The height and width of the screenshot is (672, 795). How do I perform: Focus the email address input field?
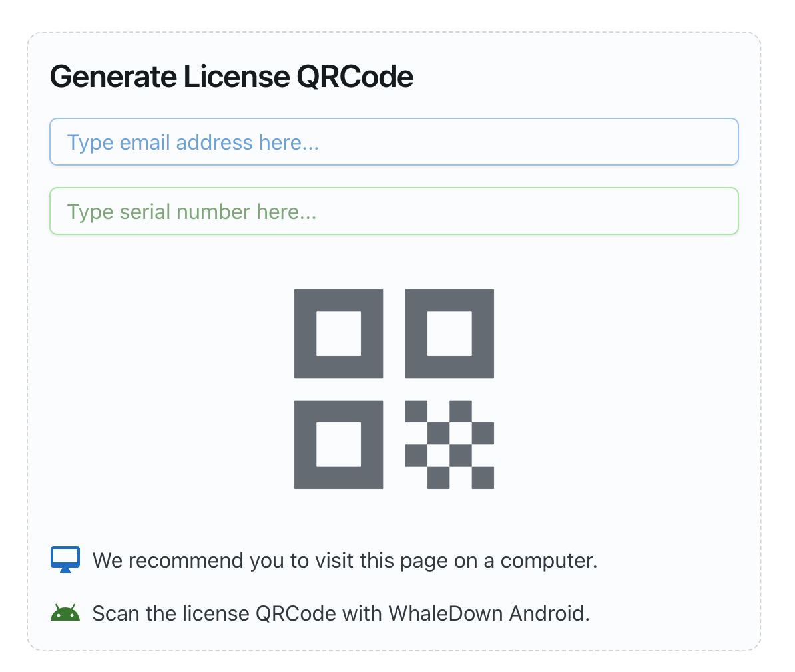[x=394, y=142]
